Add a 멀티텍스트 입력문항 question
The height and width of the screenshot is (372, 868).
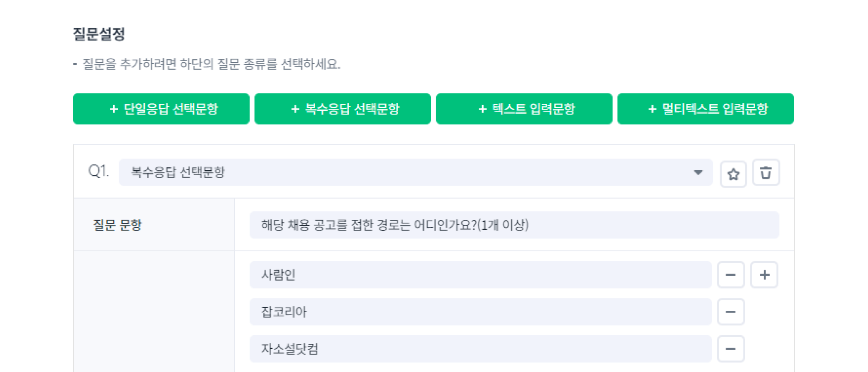[705, 109]
